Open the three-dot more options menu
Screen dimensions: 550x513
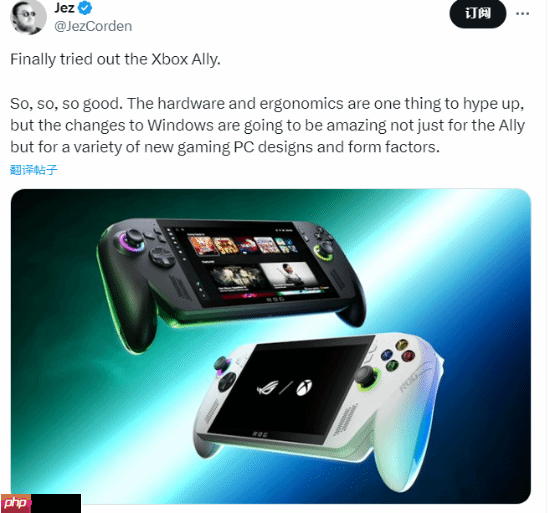pyautogui.click(x=522, y=14)
